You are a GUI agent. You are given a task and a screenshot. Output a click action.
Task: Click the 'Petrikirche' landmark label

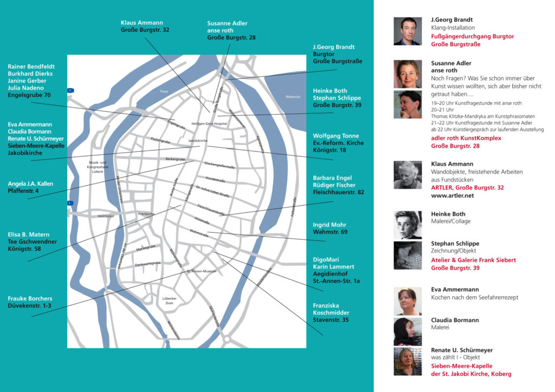146,214
